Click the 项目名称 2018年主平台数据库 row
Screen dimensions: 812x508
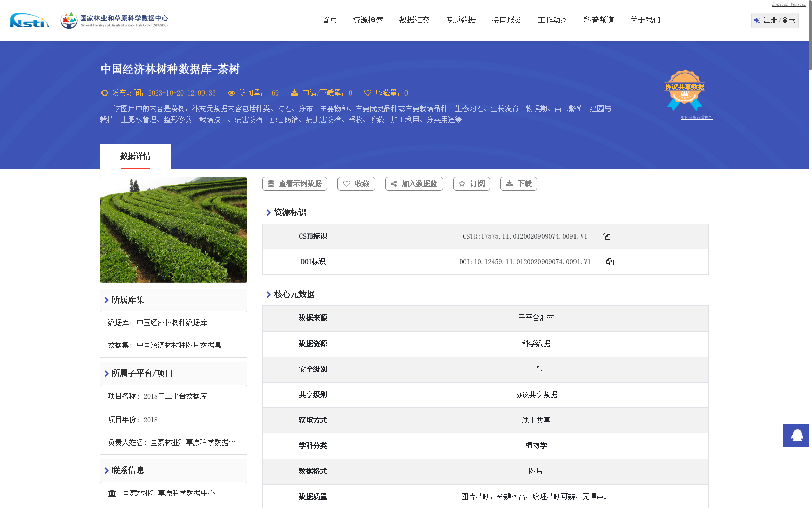[x=174, y=396]
